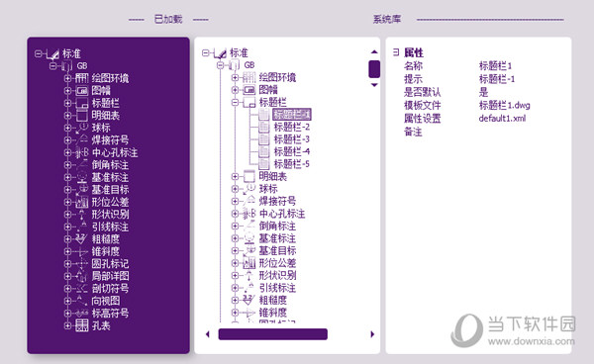Click 球标 icon in loaded tree

pos(81,128)
